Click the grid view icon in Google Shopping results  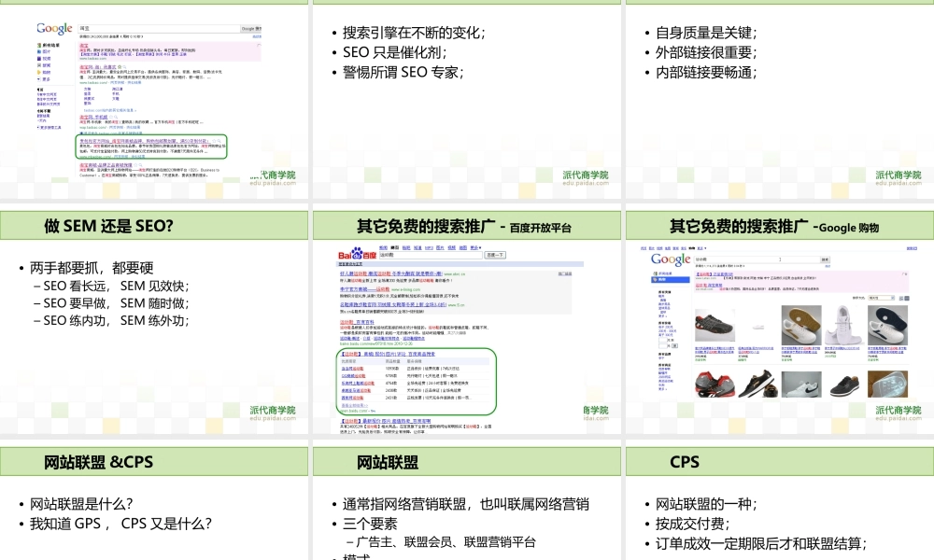coord(907,298)
